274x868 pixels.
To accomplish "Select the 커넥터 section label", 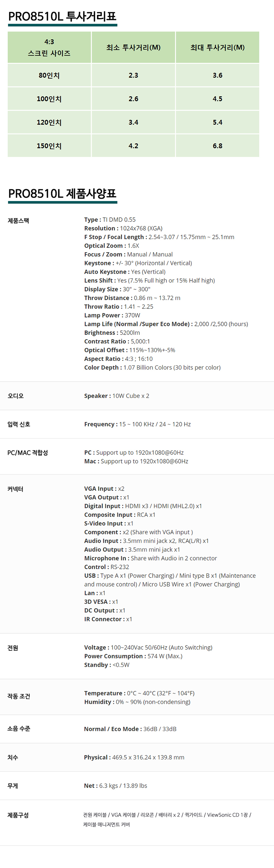I will click(15, 489).
